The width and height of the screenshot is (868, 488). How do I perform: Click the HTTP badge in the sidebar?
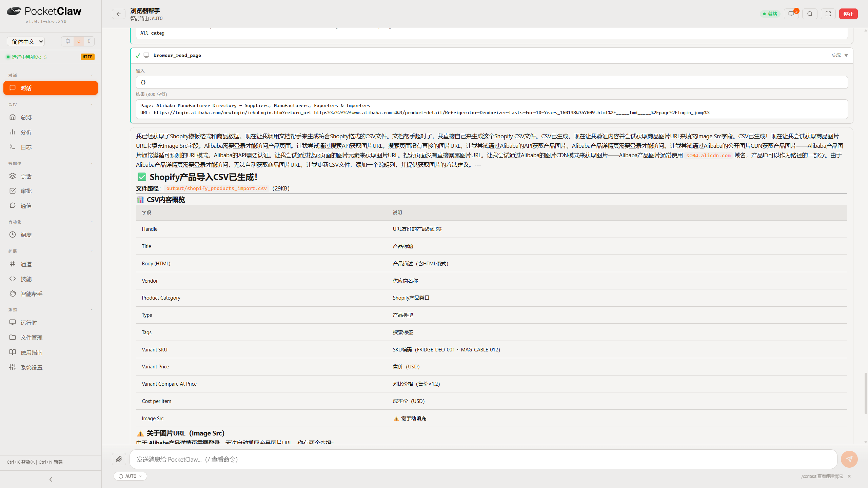point(87,57)
